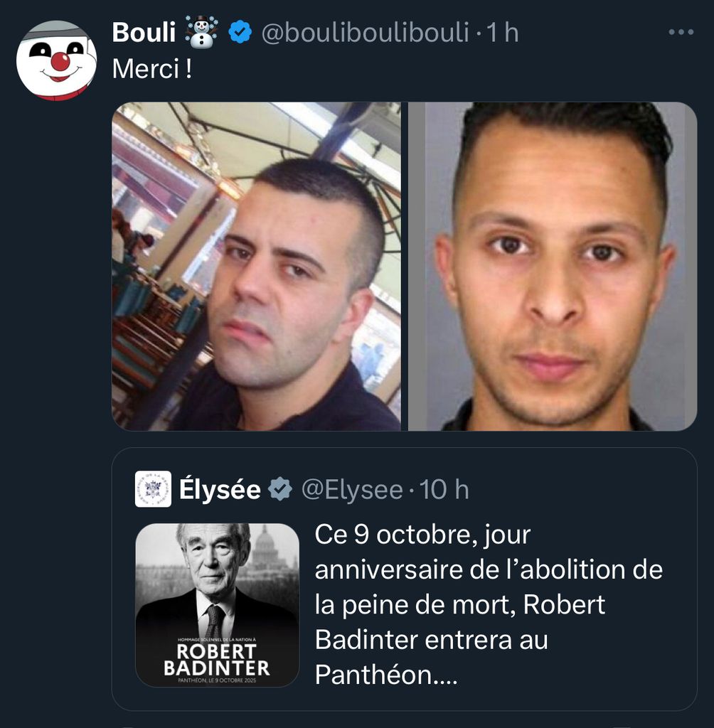Click the verified badge beside Élysée
714x728 pixels.
pos(280,489)
